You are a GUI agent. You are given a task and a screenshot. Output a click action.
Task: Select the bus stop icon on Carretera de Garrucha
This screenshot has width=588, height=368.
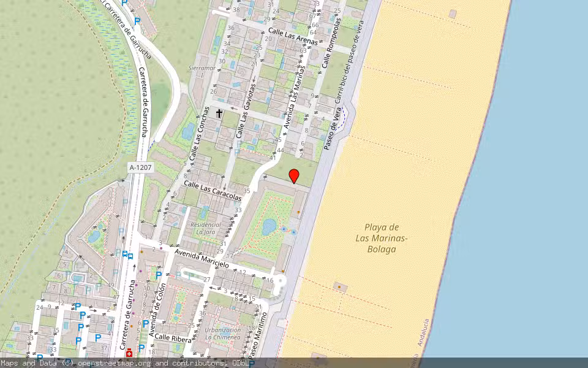point(126,255)
